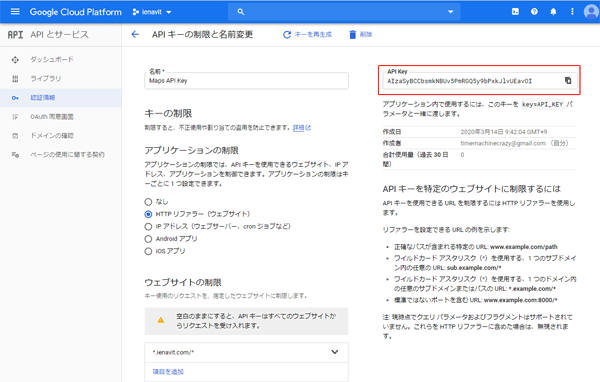Click the library grid icon in sidebar

pyautogui.click(x=15, y=78)
